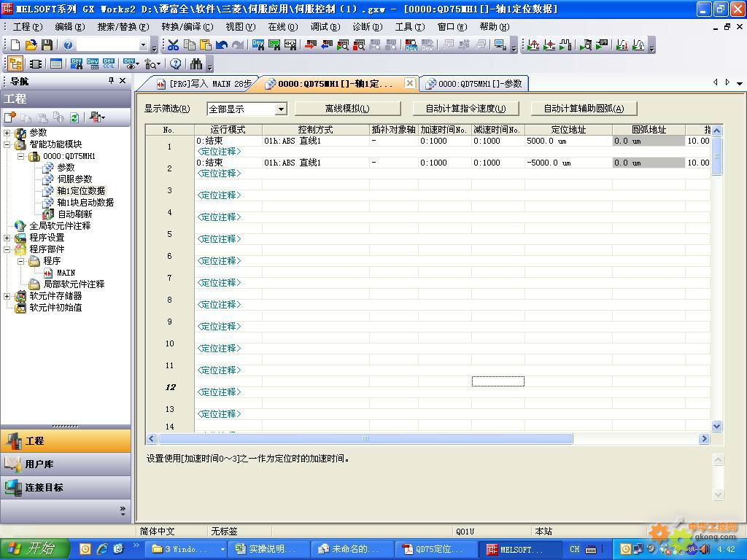Screen dimensions: 747x560
Task: Open a project using the folder icon
Action: [31, 44]
